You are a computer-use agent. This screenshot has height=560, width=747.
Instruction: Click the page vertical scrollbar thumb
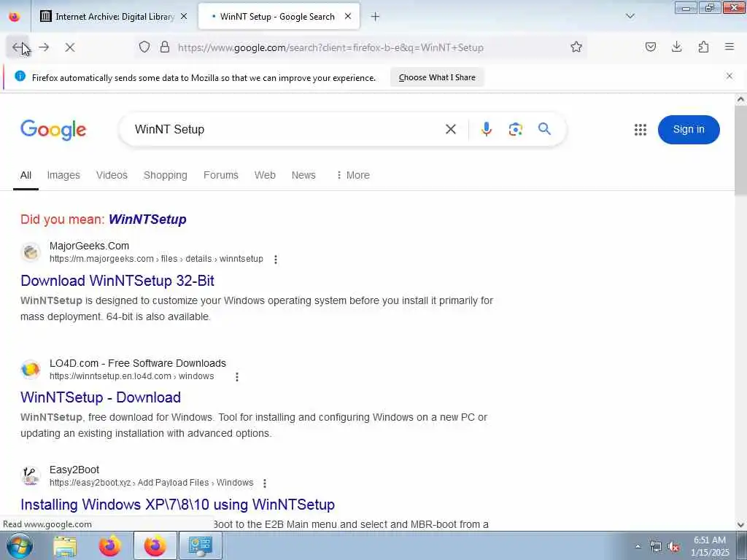coord(741,150)
